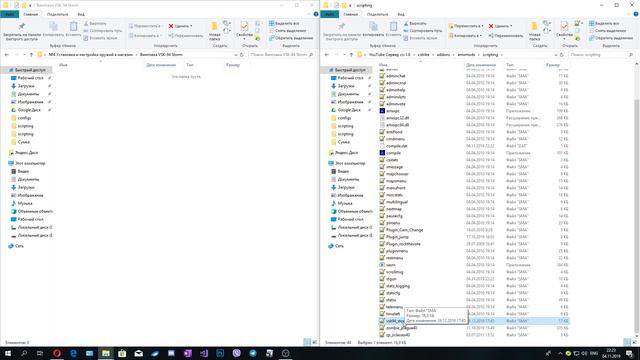Click search field in right scripting window
The width and height of the screenshot is (640, 360).
pos(602,55)
